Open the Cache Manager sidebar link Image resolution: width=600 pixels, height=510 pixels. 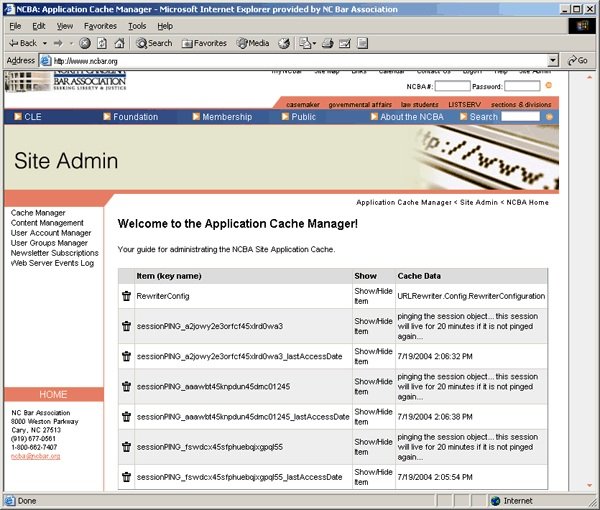coord(38,213)
